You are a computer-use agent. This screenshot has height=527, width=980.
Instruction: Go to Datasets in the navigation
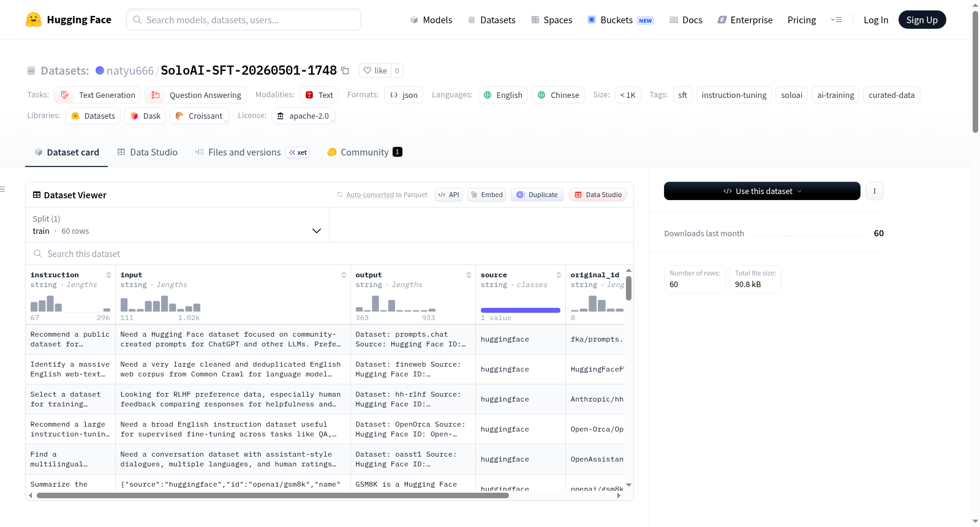(492, 20)
